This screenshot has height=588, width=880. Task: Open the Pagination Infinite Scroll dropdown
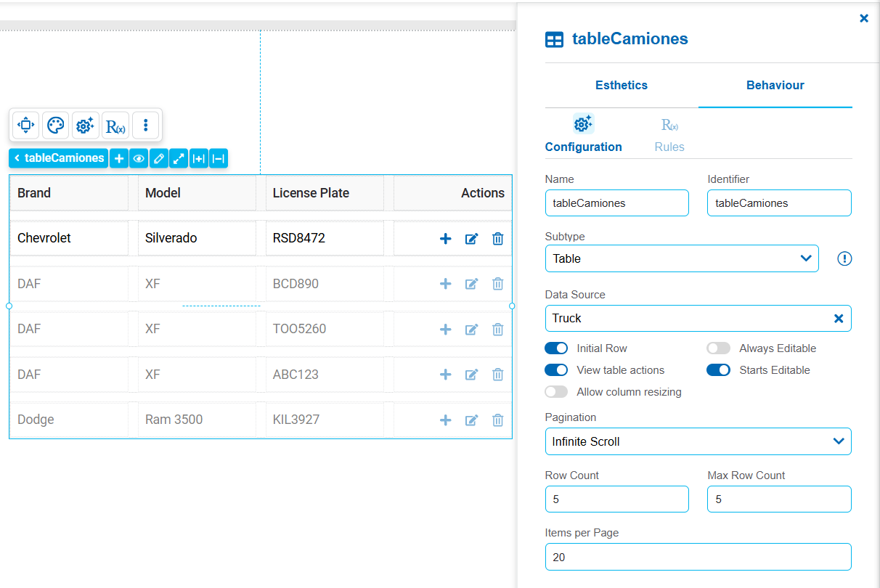(698, 441)
